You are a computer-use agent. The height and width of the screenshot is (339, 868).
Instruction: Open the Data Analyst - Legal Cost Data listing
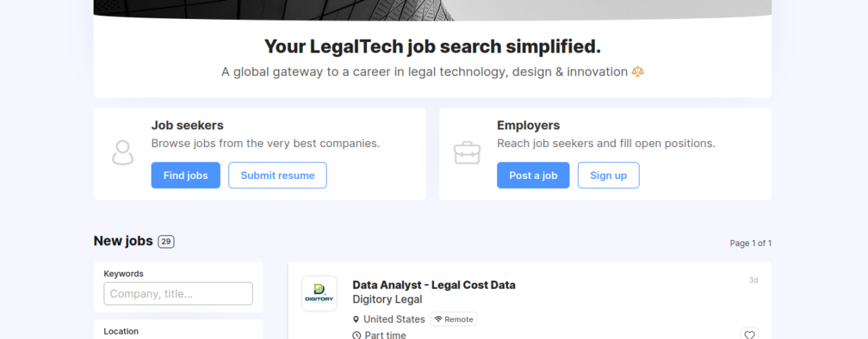point(433,285)
